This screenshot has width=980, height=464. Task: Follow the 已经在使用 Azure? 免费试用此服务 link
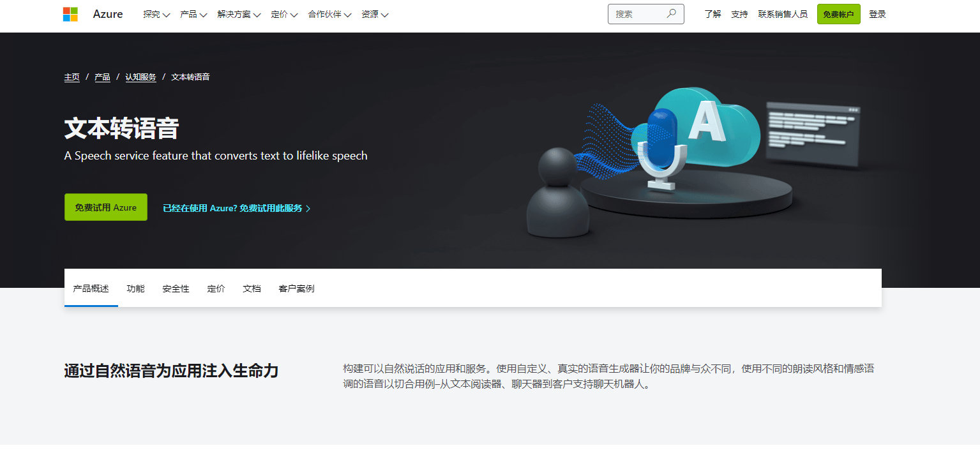(x=236, y=208)
